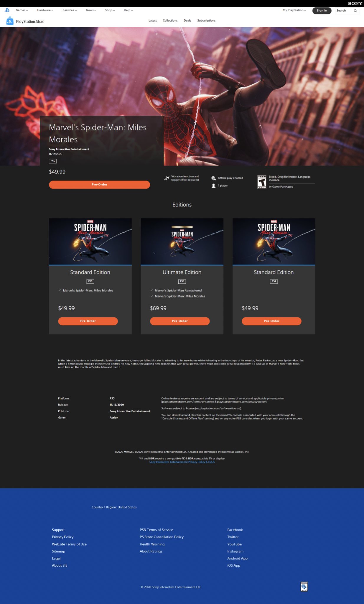Image resolution: width=364 pixels, height=604 pixels.
Task: Click the $69.99 Ultimate Edition price
Action: tap(158, 308)
